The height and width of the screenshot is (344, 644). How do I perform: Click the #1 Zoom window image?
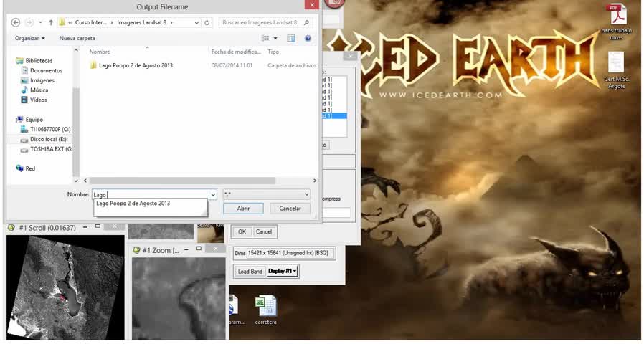tap(179, 298)
